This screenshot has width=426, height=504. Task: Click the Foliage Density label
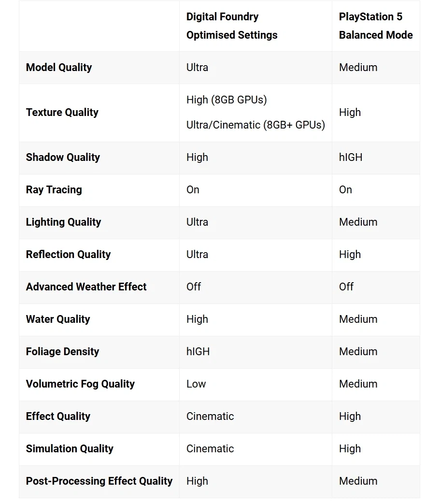click(63, 352)
